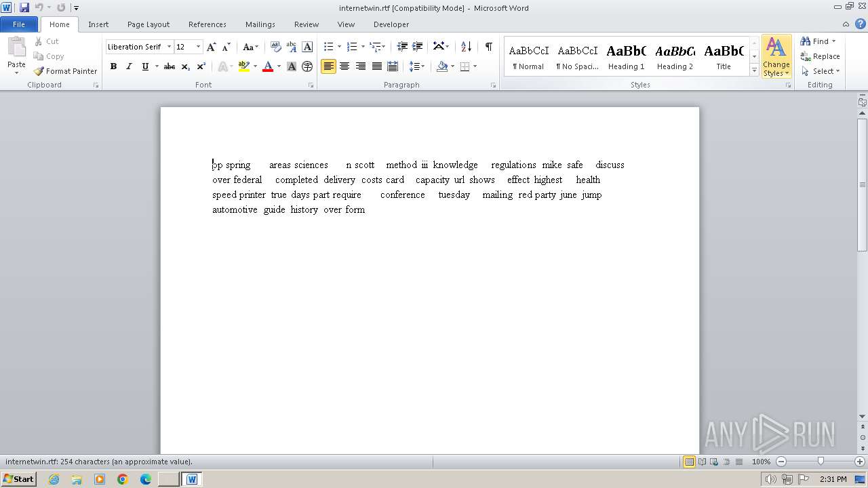Apply the Heading 1 style
This screenshot has width=868, height=488.
626,57
